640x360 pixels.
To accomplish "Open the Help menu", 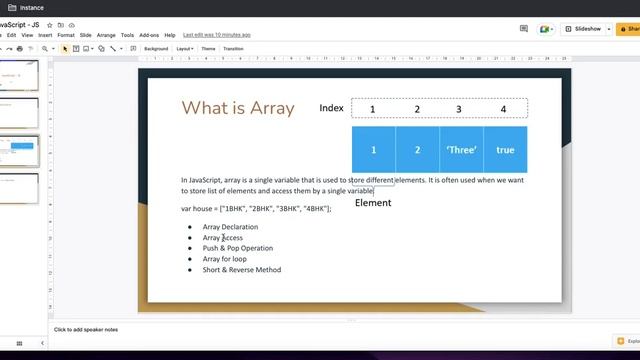I will (170, 36).
